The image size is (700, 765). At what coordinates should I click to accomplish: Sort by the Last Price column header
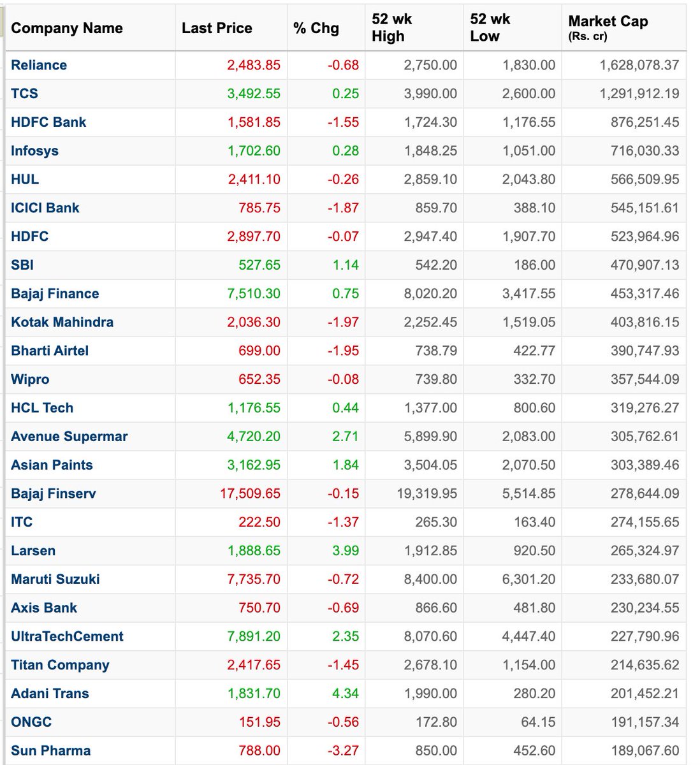coord(217,28)
